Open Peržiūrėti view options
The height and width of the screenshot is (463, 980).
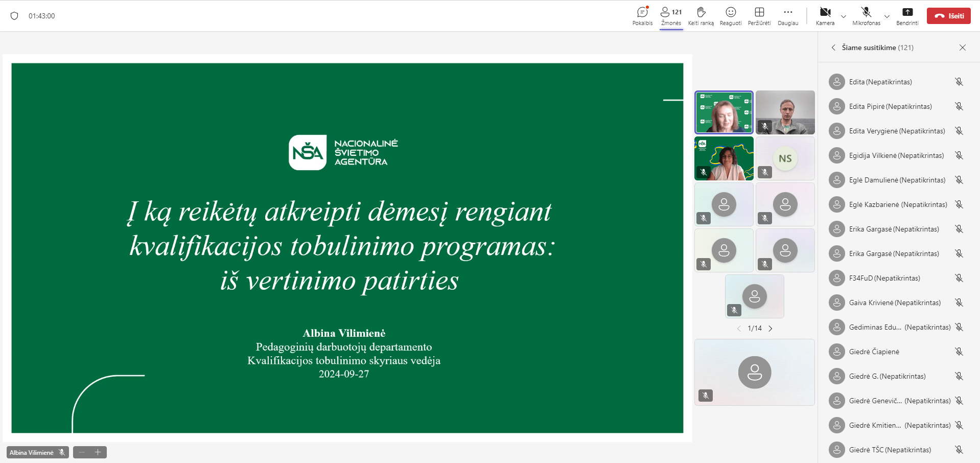759,15
